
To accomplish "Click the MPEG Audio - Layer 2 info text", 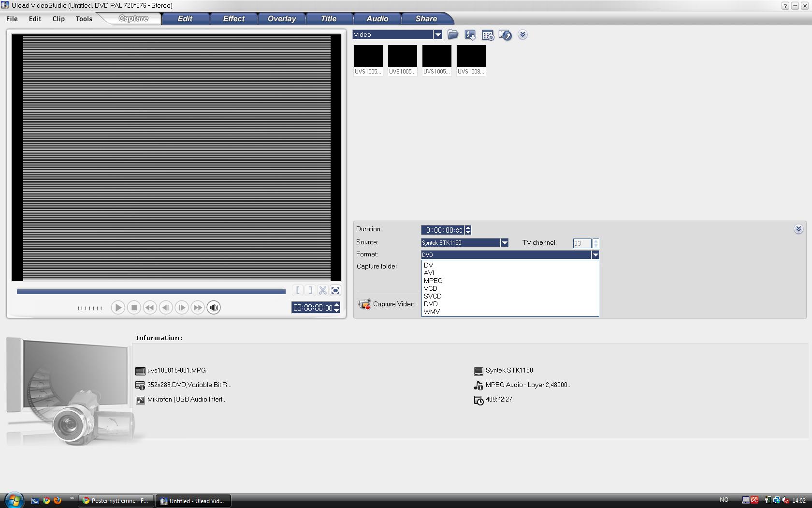I will pyautogui.click(x=528, y=385).
